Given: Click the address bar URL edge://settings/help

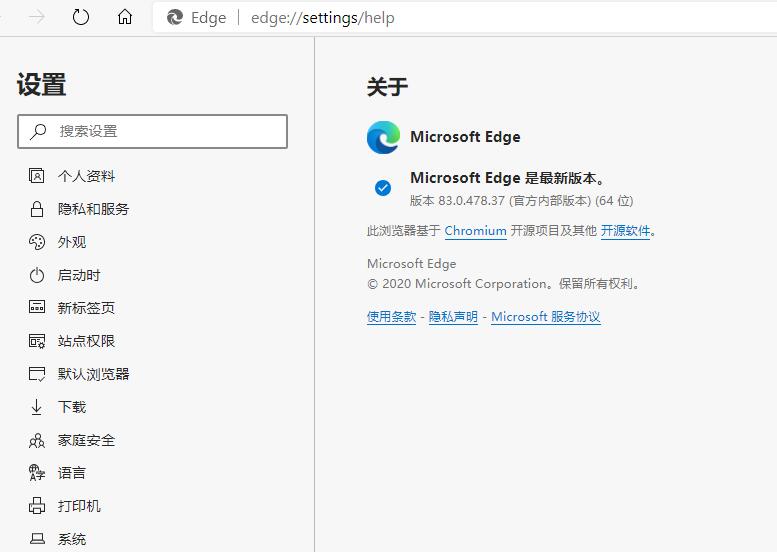Looking at the screenshot, I should click(323, 18).
